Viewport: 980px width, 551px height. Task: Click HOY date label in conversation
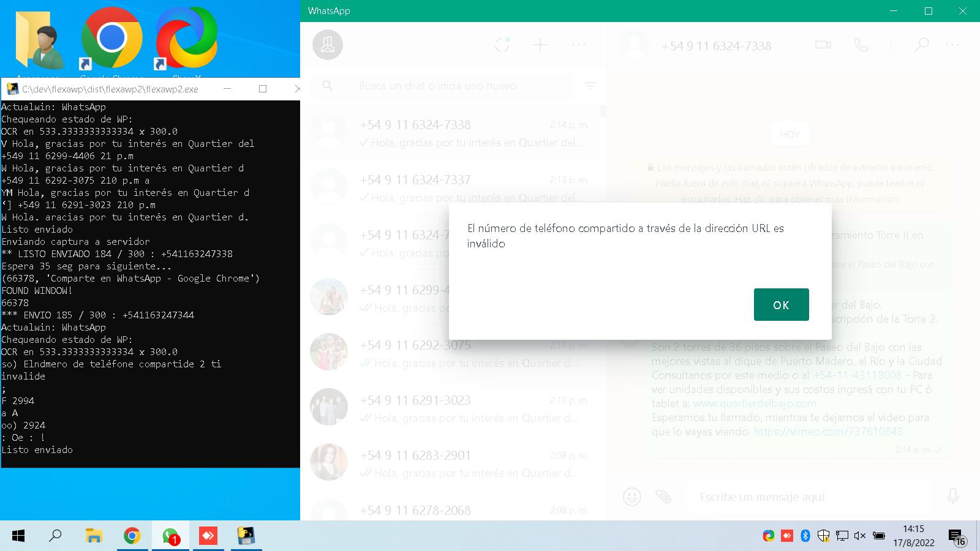tap(790, 134)
